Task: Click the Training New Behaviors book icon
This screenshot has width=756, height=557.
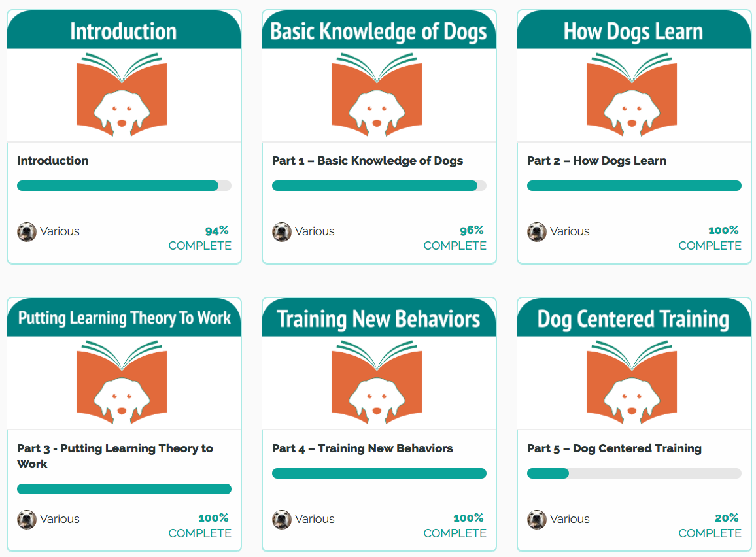Action: [x=377, y=382]
